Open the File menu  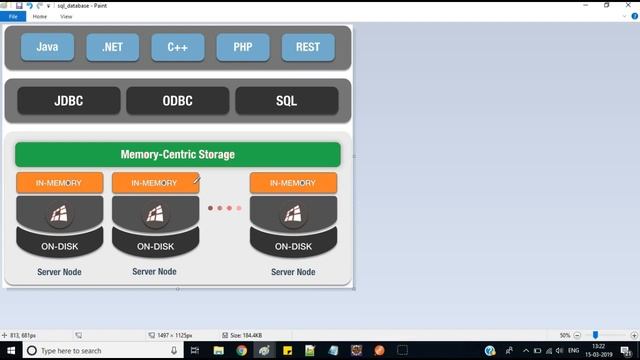point(13,17)
